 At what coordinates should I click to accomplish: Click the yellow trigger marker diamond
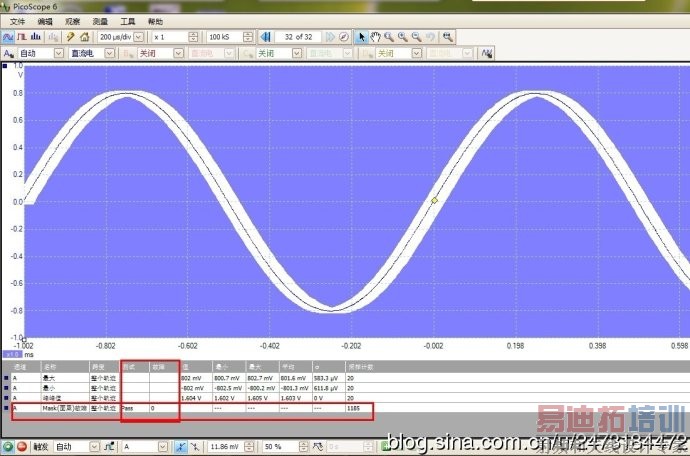tap(435, 200)
